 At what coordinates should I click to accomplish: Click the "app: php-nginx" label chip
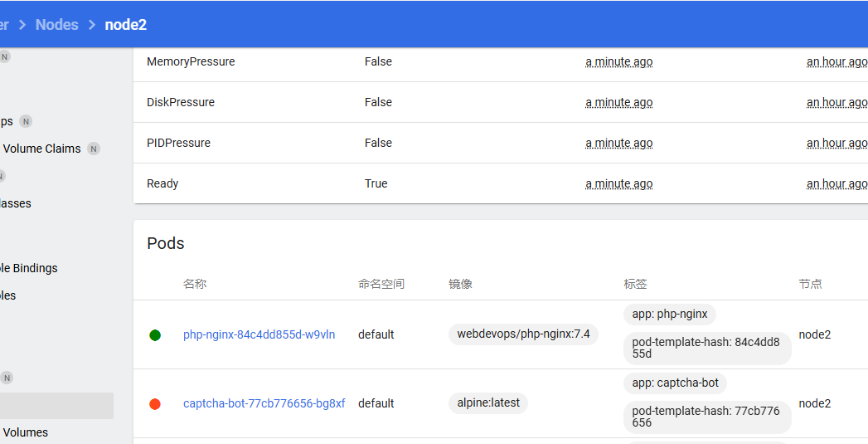(x=670, y=315)
